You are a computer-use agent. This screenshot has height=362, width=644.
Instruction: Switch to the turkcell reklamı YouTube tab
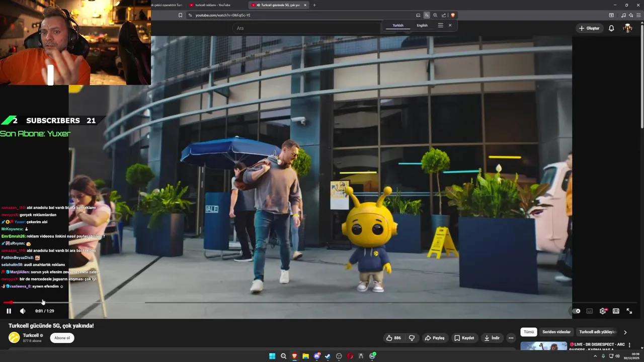[x=213, y=5]
